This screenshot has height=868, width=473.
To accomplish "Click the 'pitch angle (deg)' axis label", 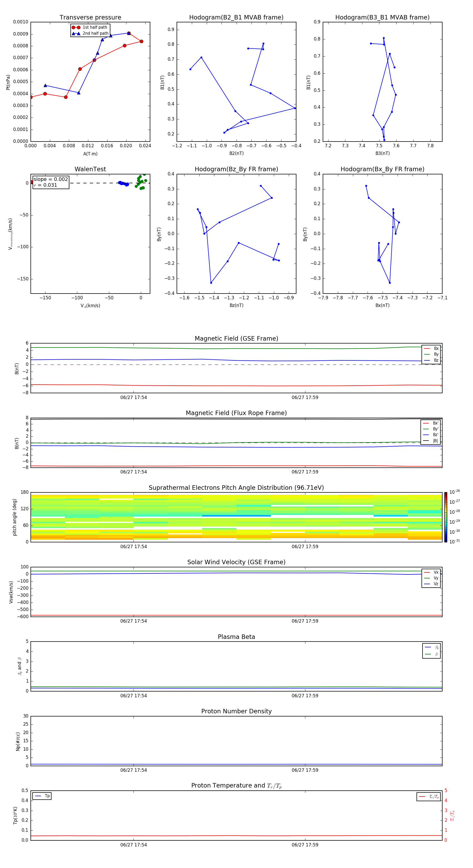I will coord(14,517).
